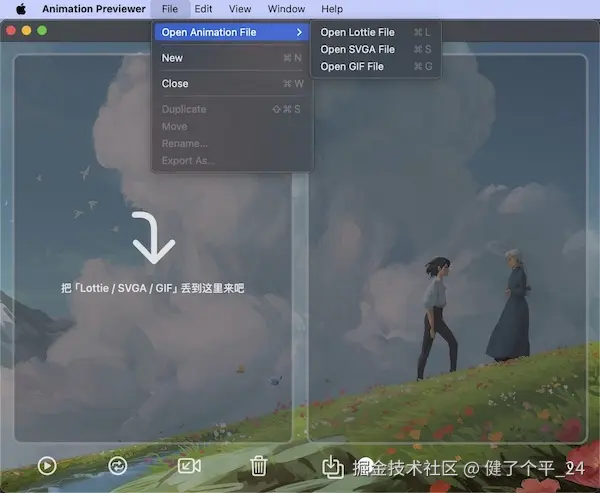Select Open GIF File

click(x=375, y=67)
